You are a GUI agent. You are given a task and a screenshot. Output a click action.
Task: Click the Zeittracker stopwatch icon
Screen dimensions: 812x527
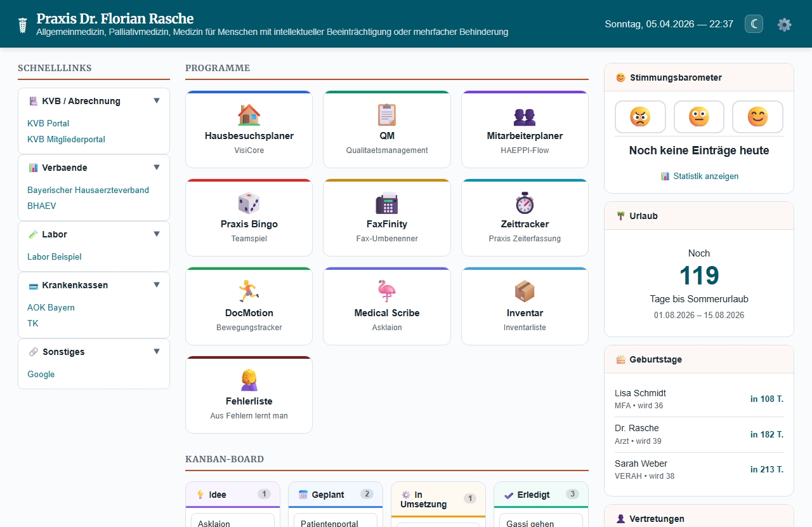[525, 203]
